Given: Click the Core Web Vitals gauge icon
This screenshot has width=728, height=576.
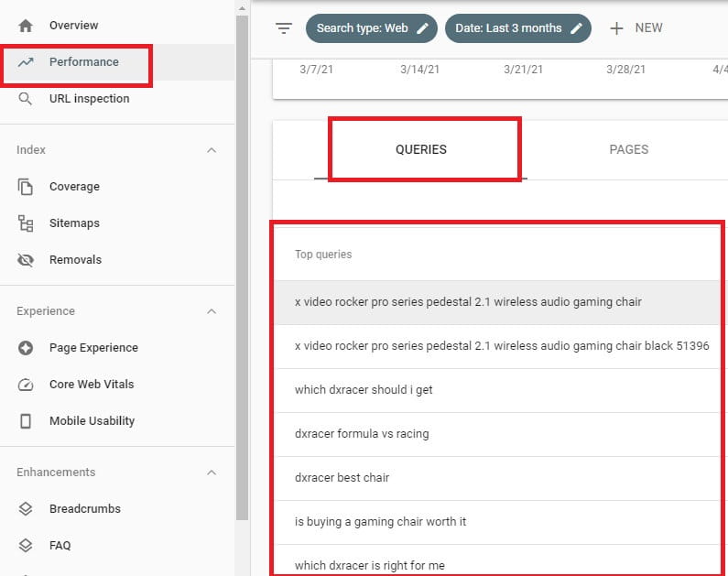Looking at the screenshot, I should (26, 385).
